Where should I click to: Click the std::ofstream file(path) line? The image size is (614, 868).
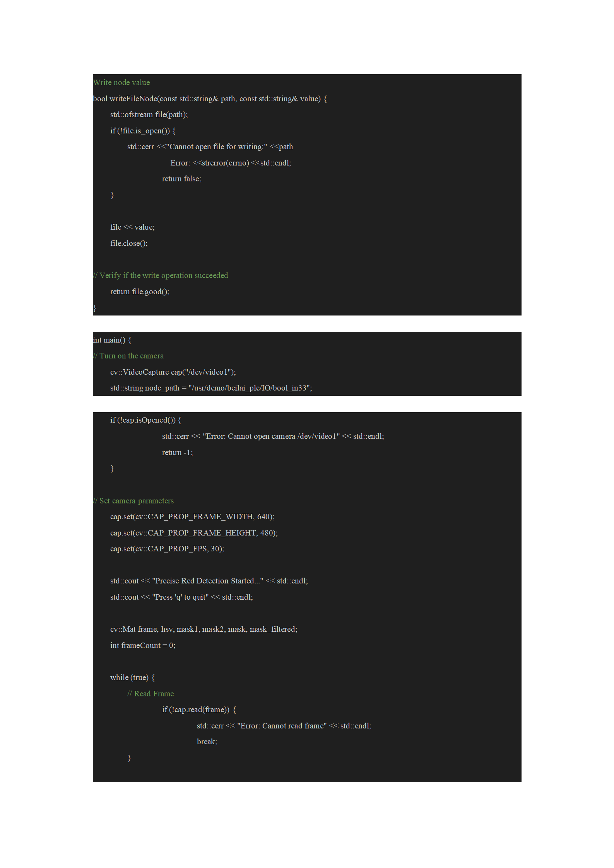[x=149, y=114]
